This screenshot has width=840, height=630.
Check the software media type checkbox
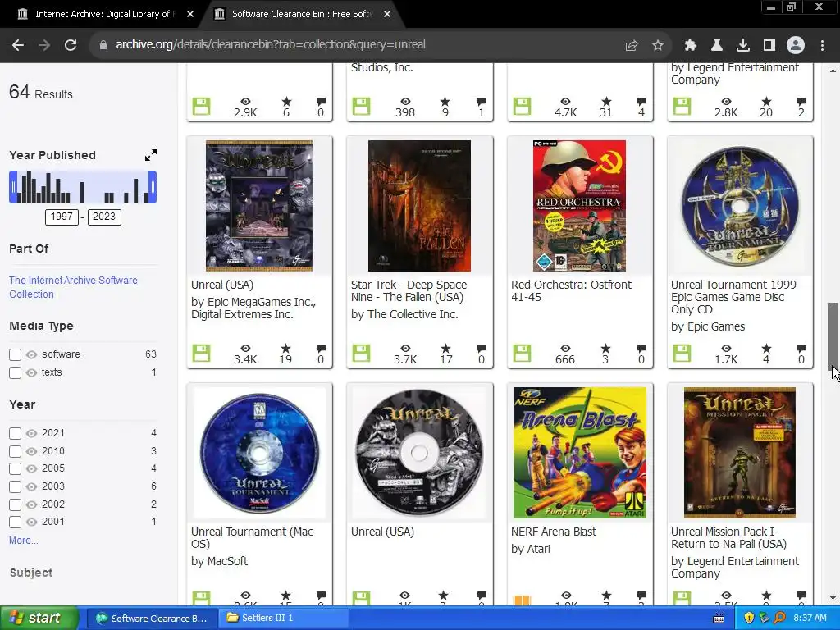click(15, 354)
